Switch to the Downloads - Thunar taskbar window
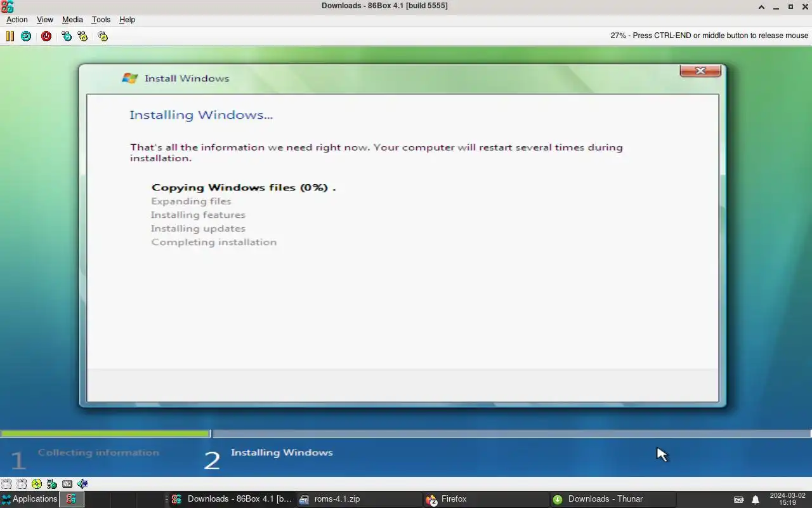812x508 pixels. click(x=612, y=499)
